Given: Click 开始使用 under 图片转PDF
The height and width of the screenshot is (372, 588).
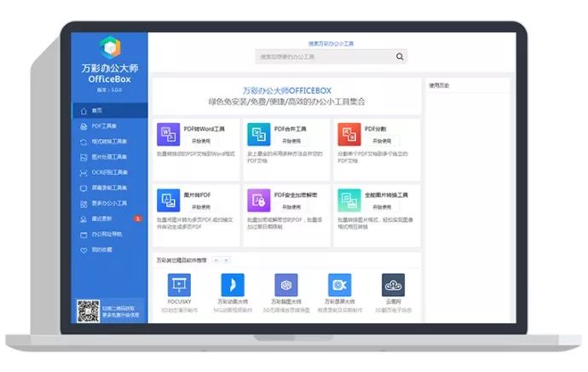Looking at the screenshot, I should click(201, 207).
